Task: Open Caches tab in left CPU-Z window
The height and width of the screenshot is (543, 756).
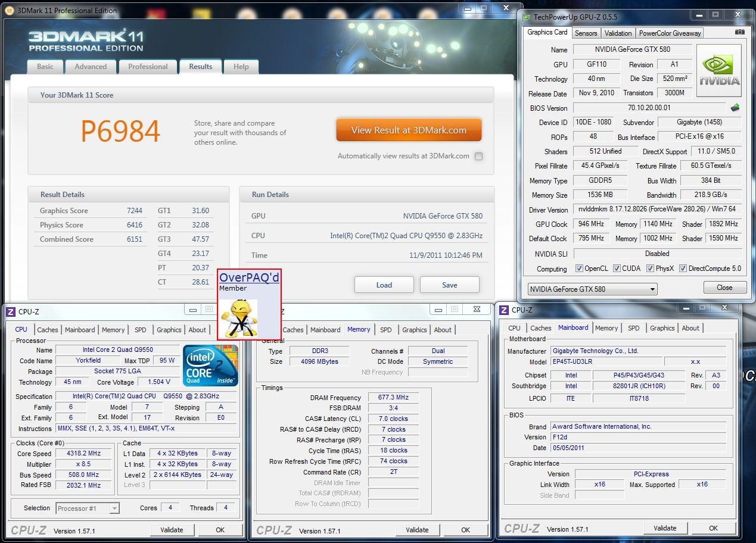Action: click(48, 330)
